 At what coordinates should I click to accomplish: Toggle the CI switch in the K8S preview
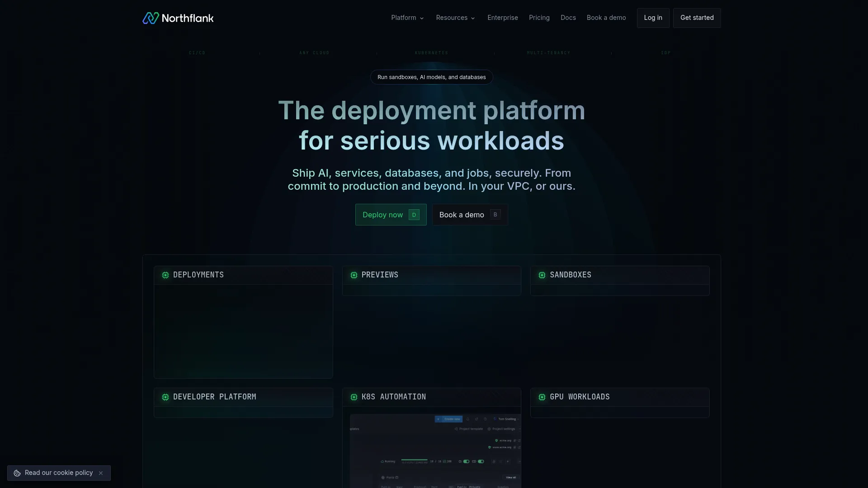coord(466,461)
